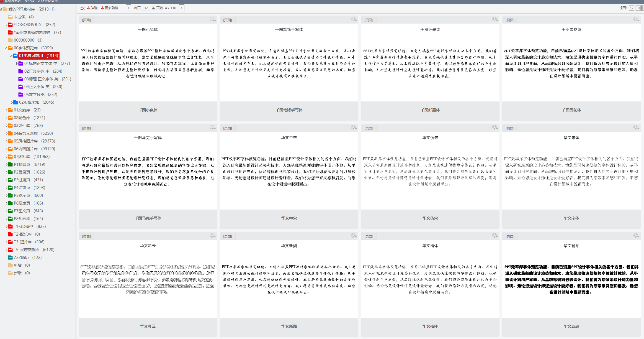Expand the 02版权未知 folder
Viewport: 644px width, 339px height.
click(x=12, y=102)
